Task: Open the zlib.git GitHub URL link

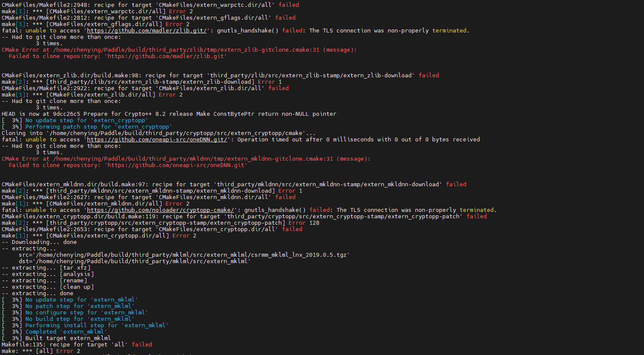Action: click(x=147, y=31)
